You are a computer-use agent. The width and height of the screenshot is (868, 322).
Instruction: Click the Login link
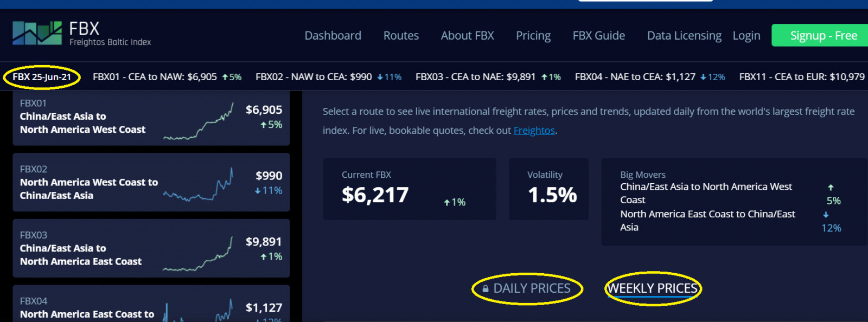[x=746, y=36]
